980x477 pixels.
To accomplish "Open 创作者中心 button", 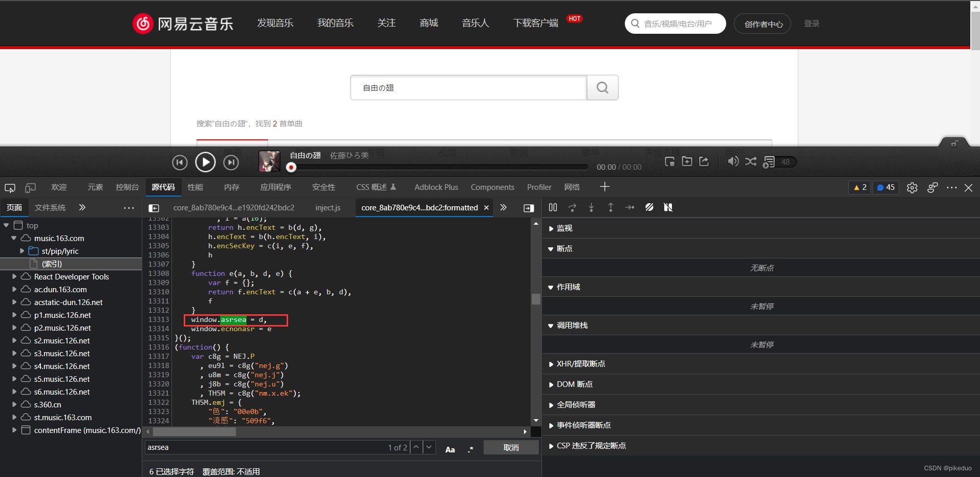I will point(763,24).
